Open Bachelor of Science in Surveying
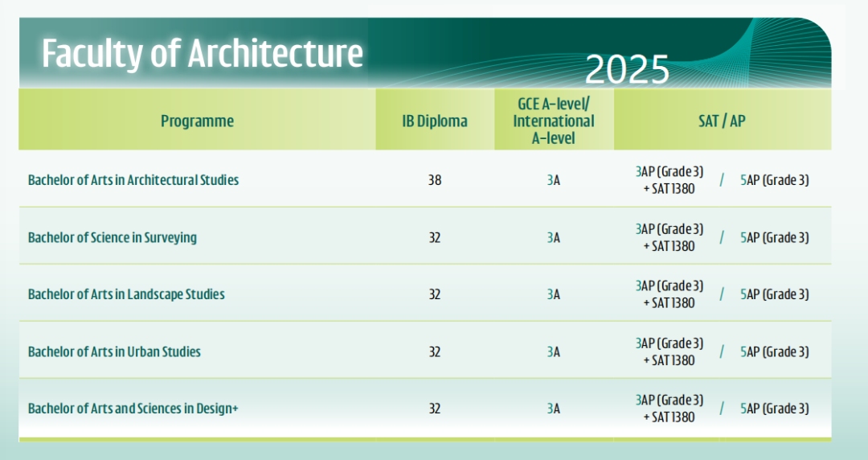The width and height of the screenshot is (868, 460). pos(113,237)
